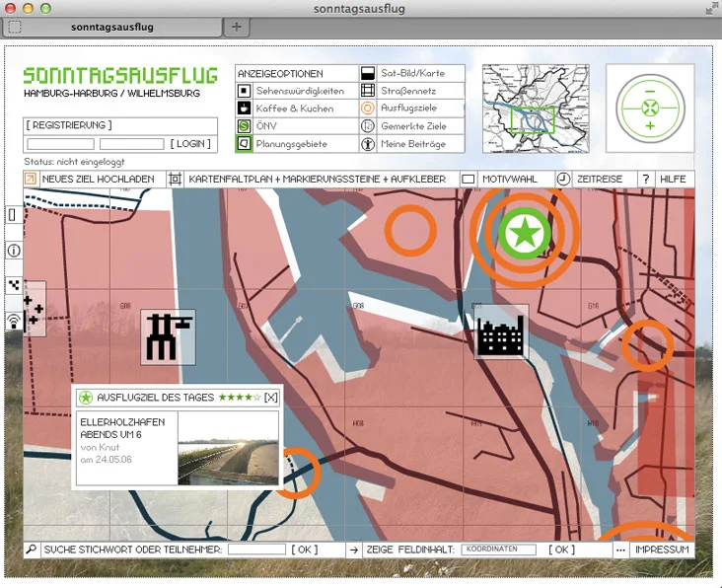Image resolution: width=722 pixels, height=588 pixels.
Task: Click the 'Status: nicht eingeloggt' text
Action: tap(74, 162)
